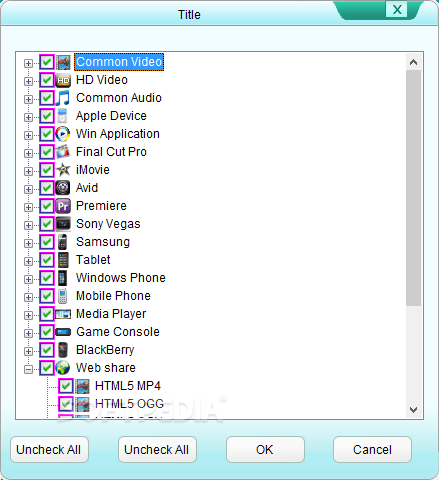Expand the Apple Device tree node
The height and width of the screenshot is (480, 439).
coord(28,117)
